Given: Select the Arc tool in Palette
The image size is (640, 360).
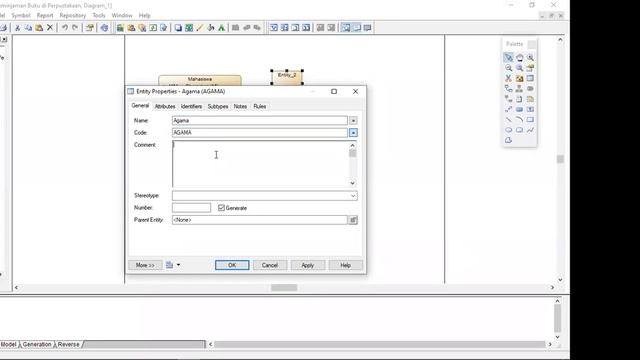Looking at the screenshot, I should coord(519,120).
